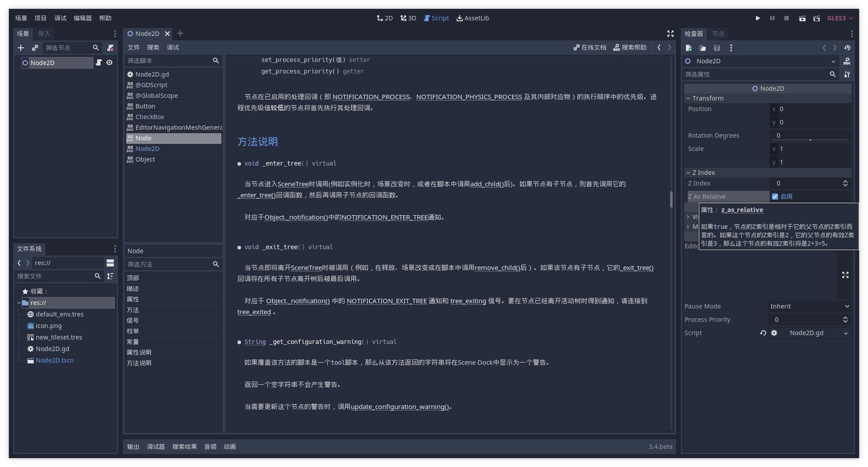Follow the add_child() link
Image resolution: width=868 pixels, height=467 pixels.
pyautogui.click(x=487, y=184)
